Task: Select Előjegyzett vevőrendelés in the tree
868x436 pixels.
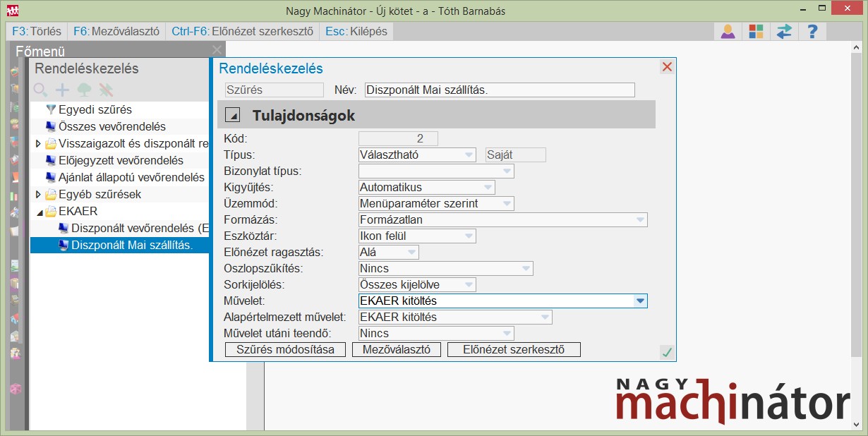Action: [x=121, y=160]
